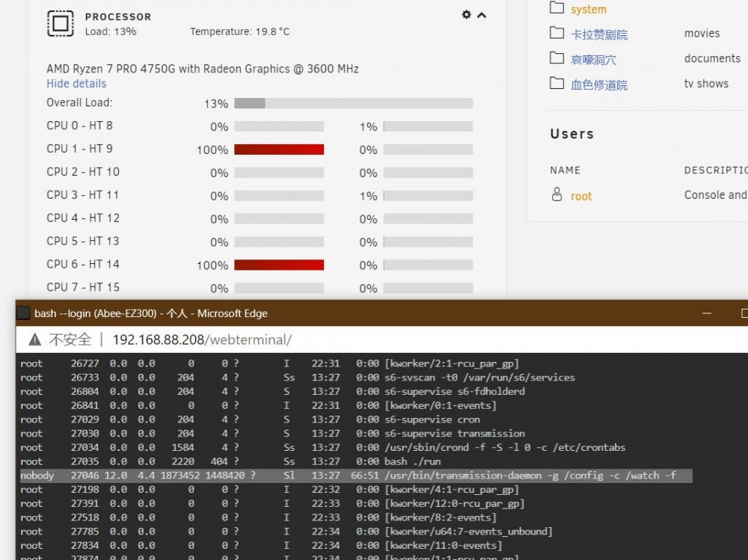
Task: Select the transmission-daemon process row
Action: pyautogui.click(x=356, y=476)
